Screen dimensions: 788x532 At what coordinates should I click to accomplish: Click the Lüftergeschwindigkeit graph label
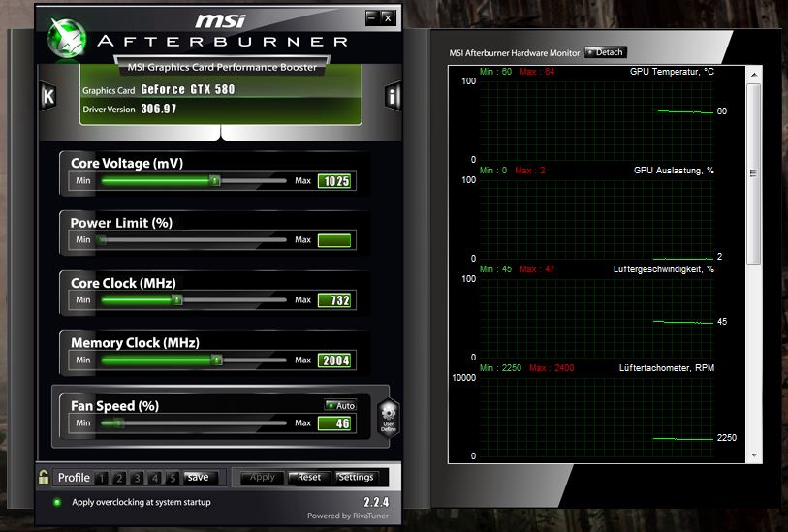(663, 269)
